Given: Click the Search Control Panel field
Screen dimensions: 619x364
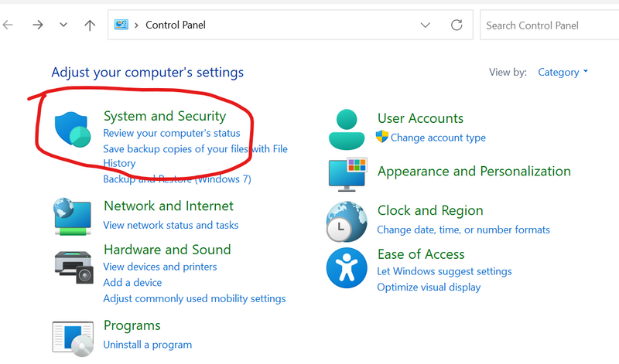Looking at the screenshot, I should pyautogui.click(x=549, y=26).
